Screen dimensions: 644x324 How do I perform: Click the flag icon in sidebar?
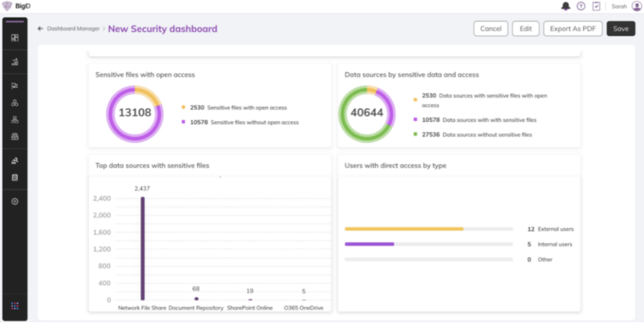pyautogui.click(x=15, y=86)
